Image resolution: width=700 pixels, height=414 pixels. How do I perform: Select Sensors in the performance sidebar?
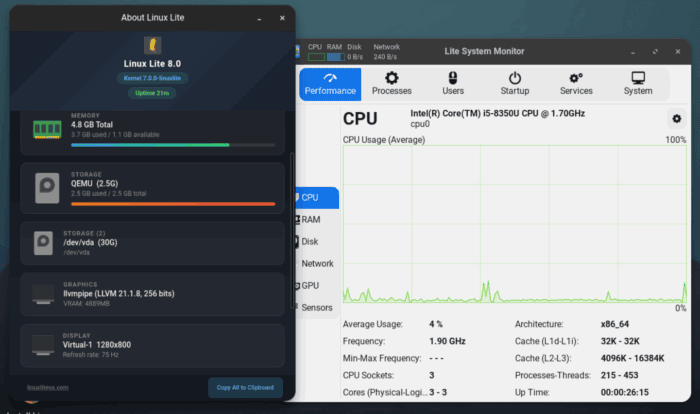point(317,307)
